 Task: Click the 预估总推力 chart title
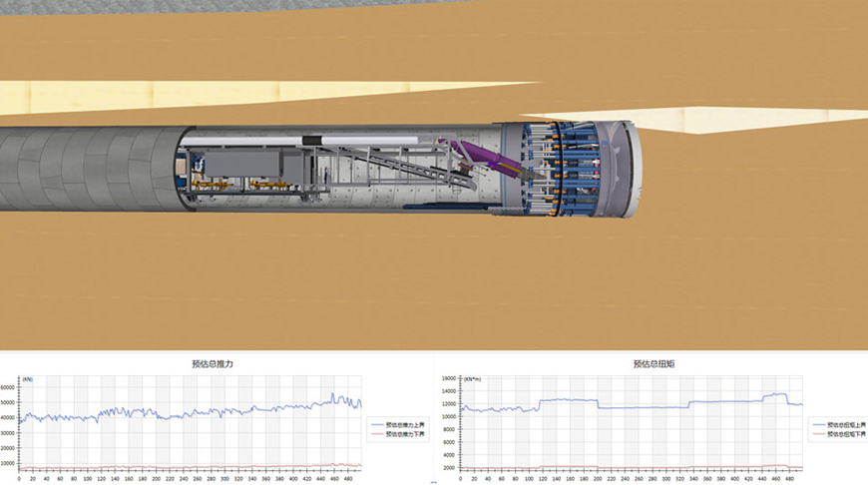tap(214, 364)
